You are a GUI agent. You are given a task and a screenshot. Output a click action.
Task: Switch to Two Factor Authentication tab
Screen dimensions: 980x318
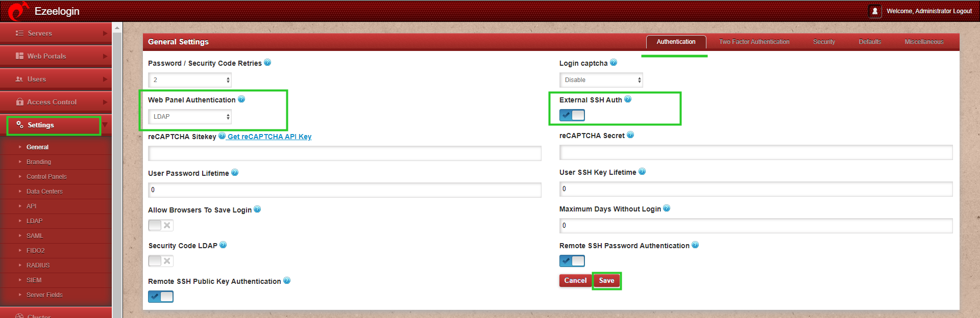pyautogui.click(x=754, y=42)
